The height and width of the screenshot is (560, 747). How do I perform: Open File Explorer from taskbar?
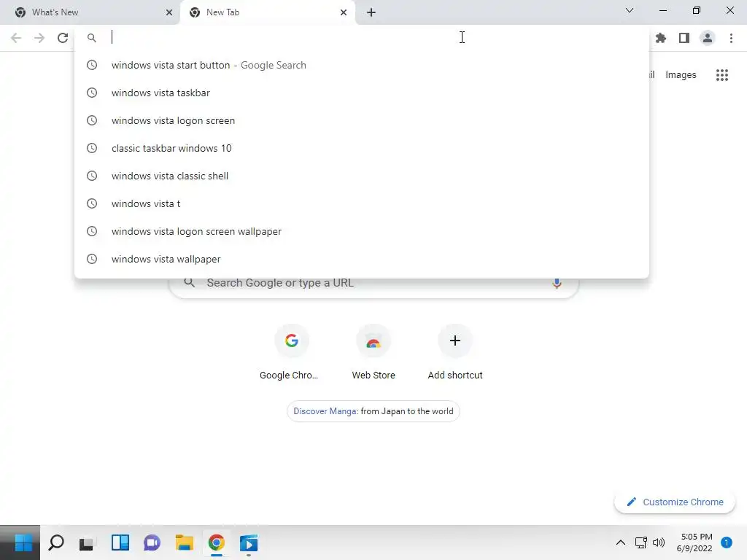pos(185,542)
